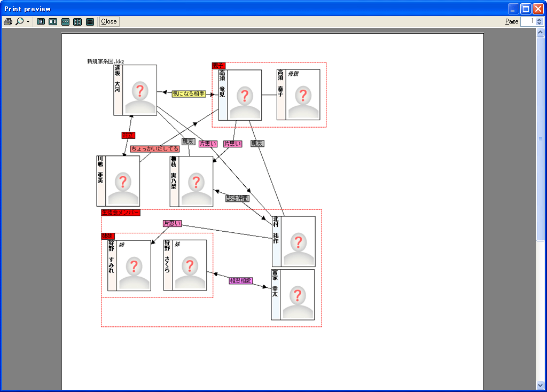Show two pages layout
547x392 pixels.
[53, 21]
